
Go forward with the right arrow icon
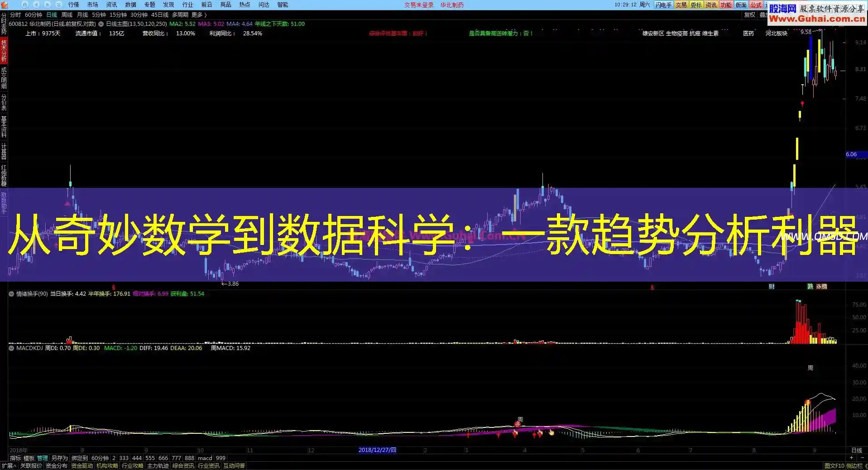coord(48,5)
